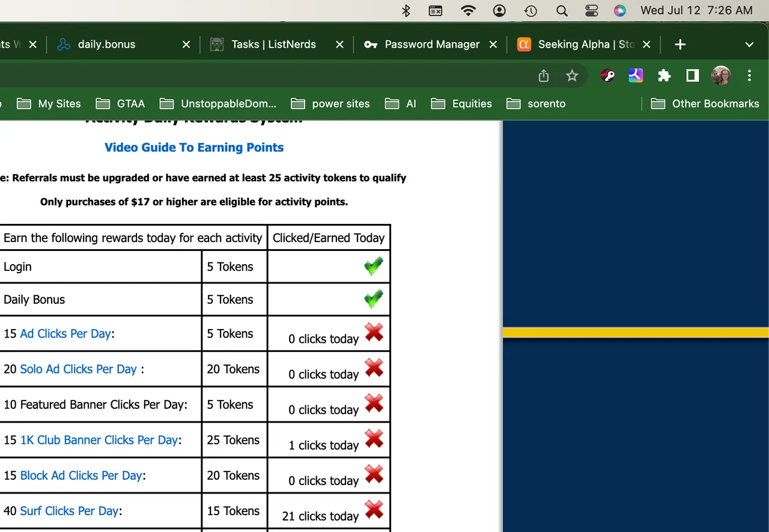
Task: Click the share page icon in address bar
Action: 544,76
